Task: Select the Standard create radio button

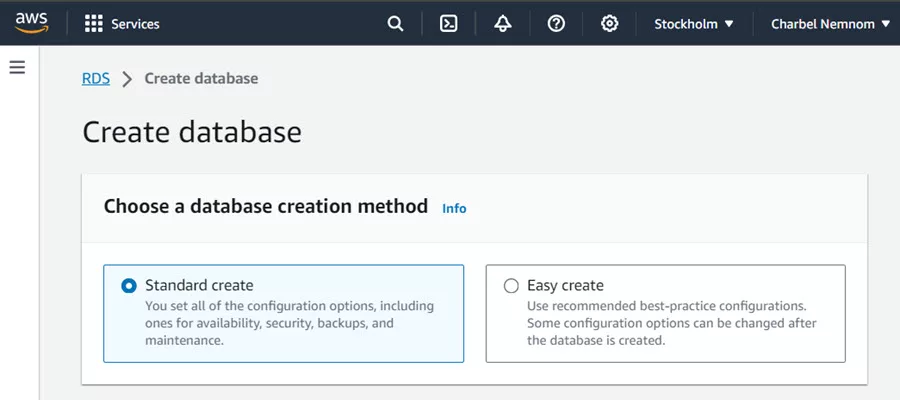Action: click(129, 286)
